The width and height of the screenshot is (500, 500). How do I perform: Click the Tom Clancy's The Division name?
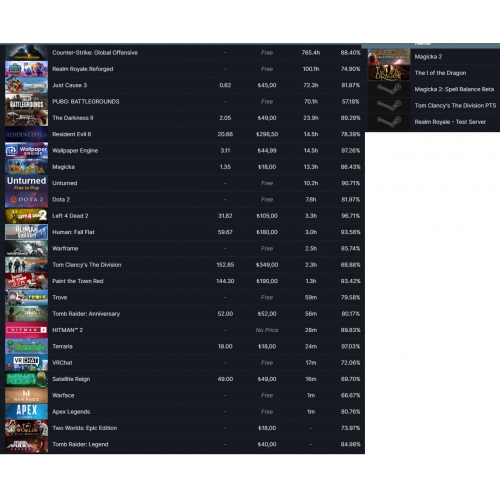click(87, 265)
